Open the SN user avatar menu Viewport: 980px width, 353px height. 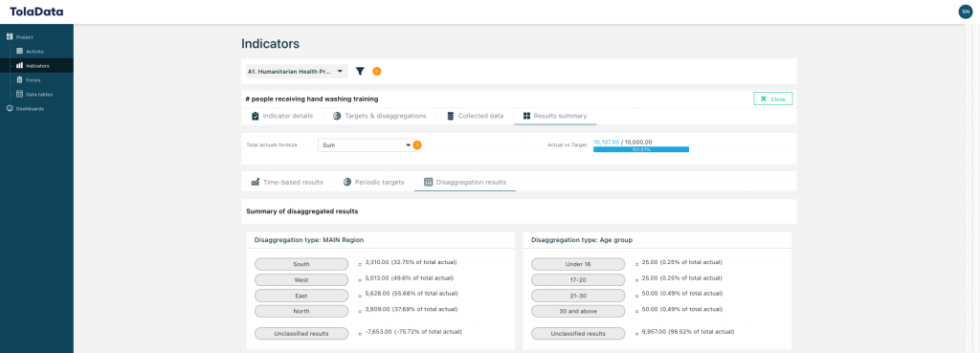pos(966,11)
